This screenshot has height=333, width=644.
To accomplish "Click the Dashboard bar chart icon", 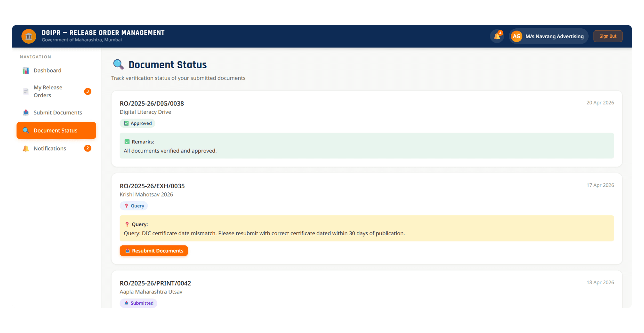I will (x=26, y=71).
